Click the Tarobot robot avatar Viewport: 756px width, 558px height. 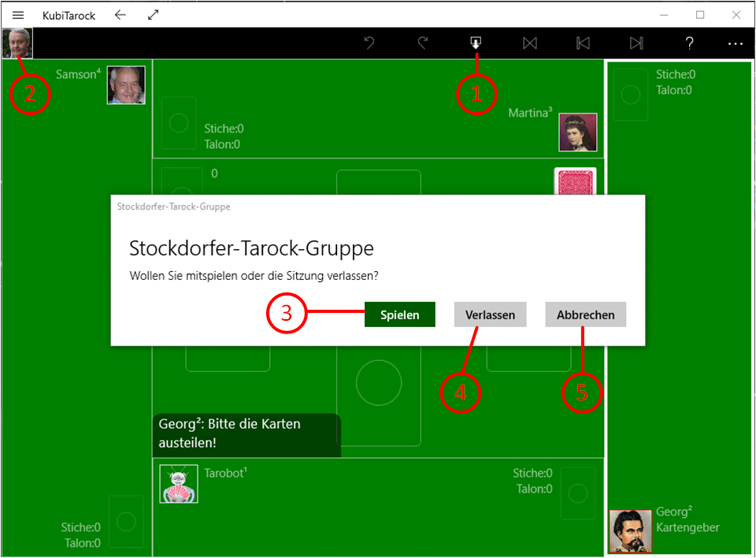[x=179, y=483]
